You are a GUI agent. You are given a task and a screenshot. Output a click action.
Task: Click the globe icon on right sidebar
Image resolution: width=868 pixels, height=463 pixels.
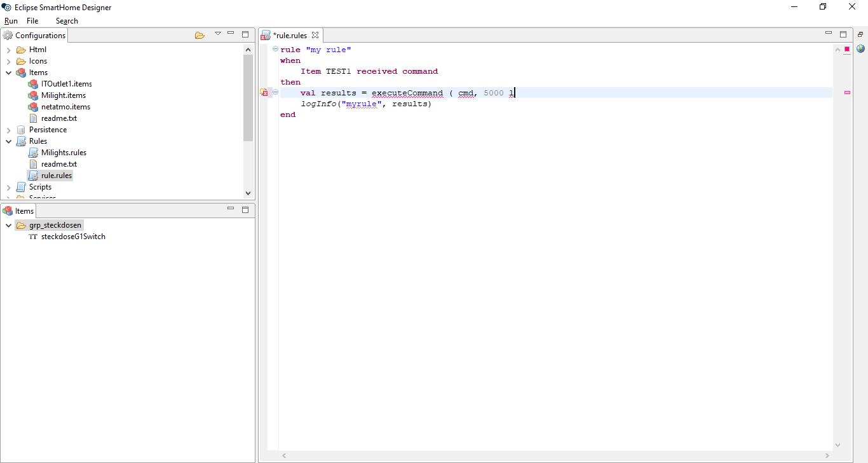coord(860,49)
